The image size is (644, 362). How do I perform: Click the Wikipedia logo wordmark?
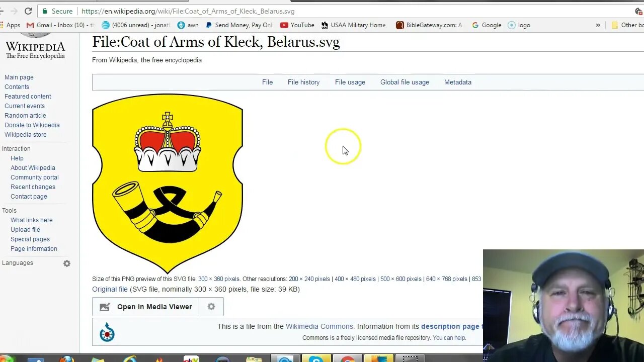pos(35,48)
